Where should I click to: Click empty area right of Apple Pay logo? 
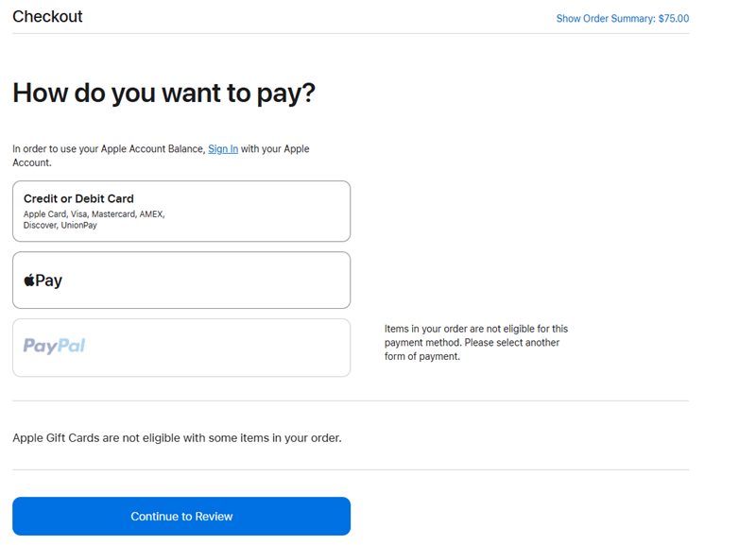click(206, 280)
